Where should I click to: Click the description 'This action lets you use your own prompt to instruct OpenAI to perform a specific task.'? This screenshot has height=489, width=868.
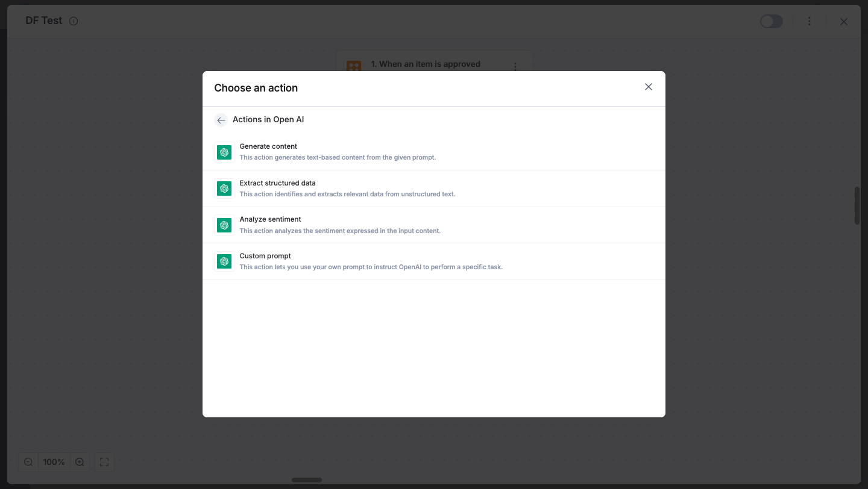coord(371,267)
